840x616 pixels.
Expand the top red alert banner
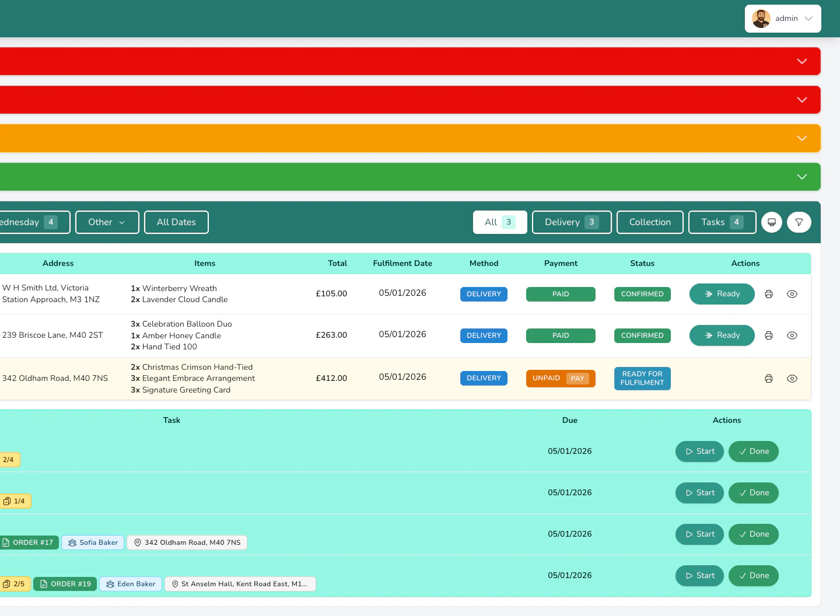801,61
